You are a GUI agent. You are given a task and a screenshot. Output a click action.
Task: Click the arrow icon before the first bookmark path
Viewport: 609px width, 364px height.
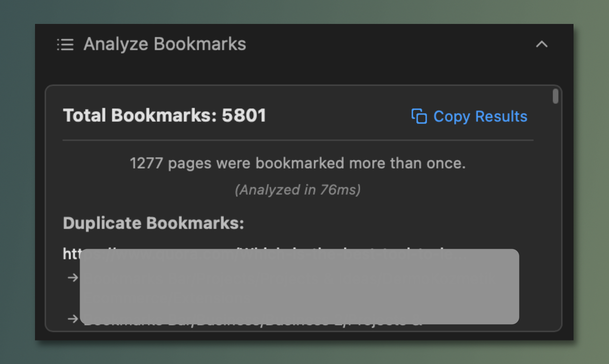click(72, 277)
